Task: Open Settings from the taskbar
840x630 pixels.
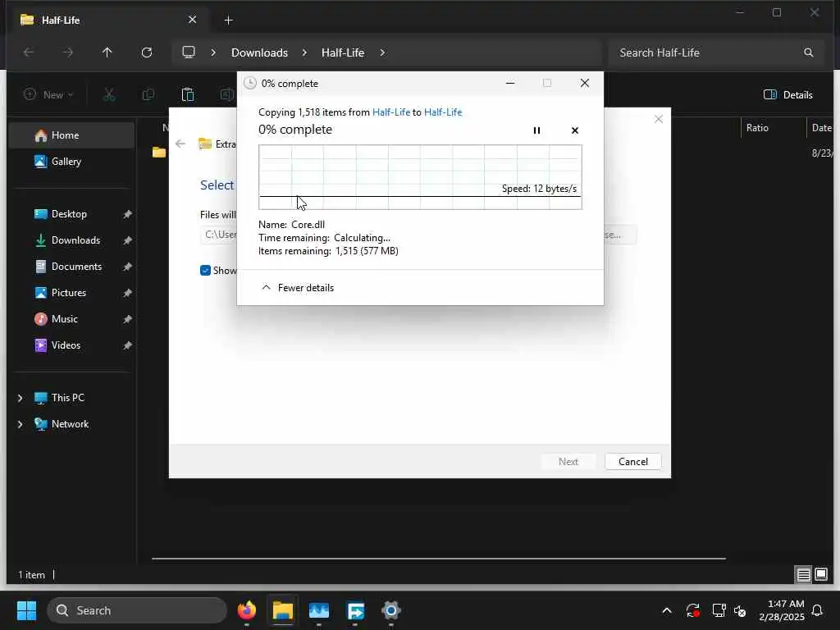Action: click(x=390, y=610)
